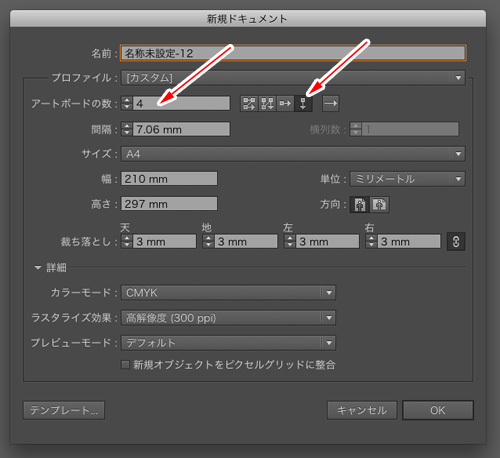Image resolution: width=500 pixels, height=458 pixels.
Task: Choose landscape orientation icon
Action: pos(379,204)
